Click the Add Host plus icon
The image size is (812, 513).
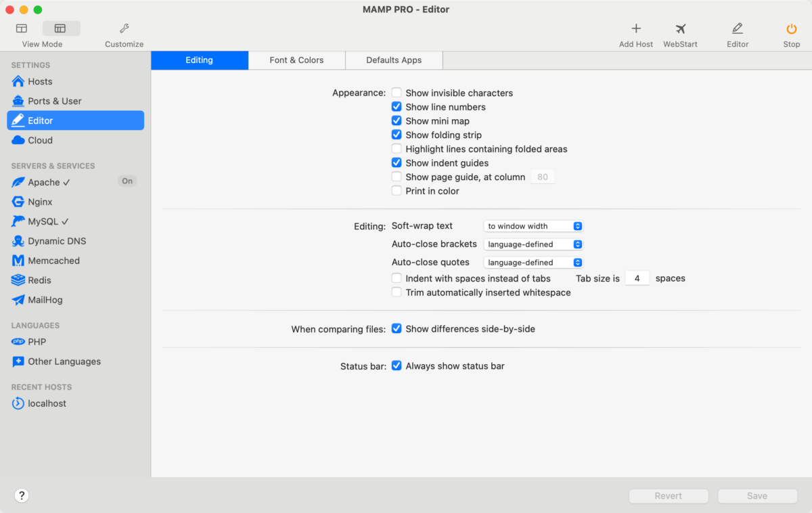(636, 28)
